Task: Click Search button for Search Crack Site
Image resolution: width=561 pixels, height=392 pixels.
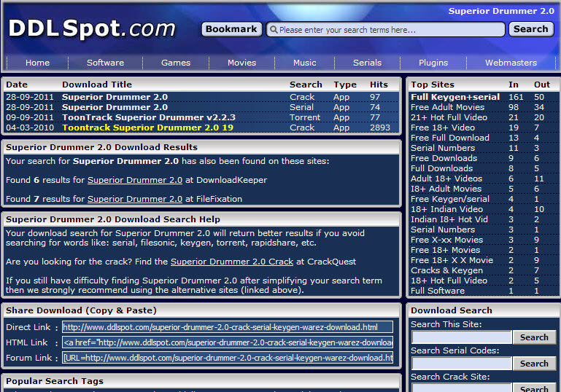Action: pyautogui.click(x=534, y=388)
